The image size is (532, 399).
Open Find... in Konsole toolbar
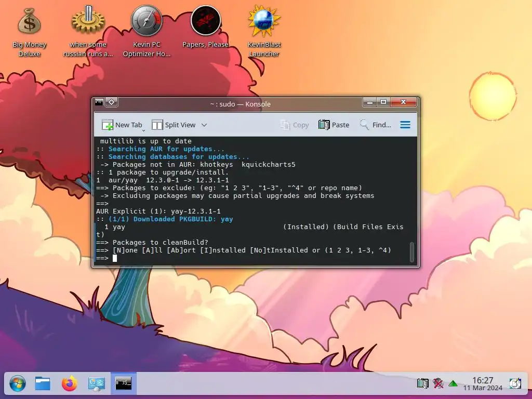[x=375, y=125]
